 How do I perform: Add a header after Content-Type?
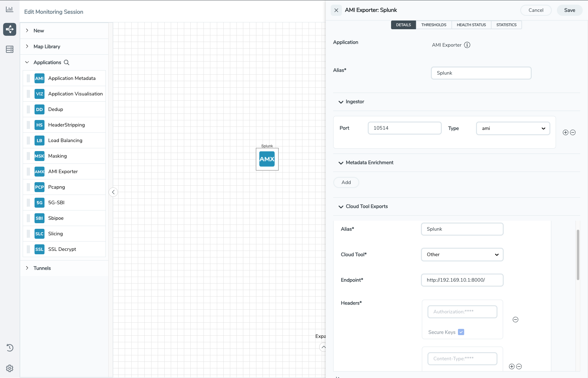[511, 366]
